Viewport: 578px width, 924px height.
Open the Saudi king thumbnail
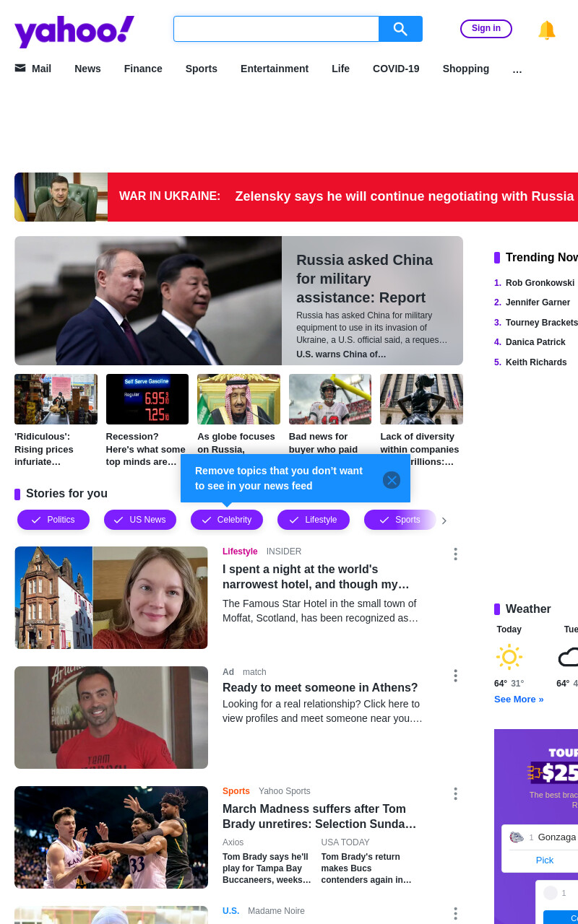tap(238, 399)
